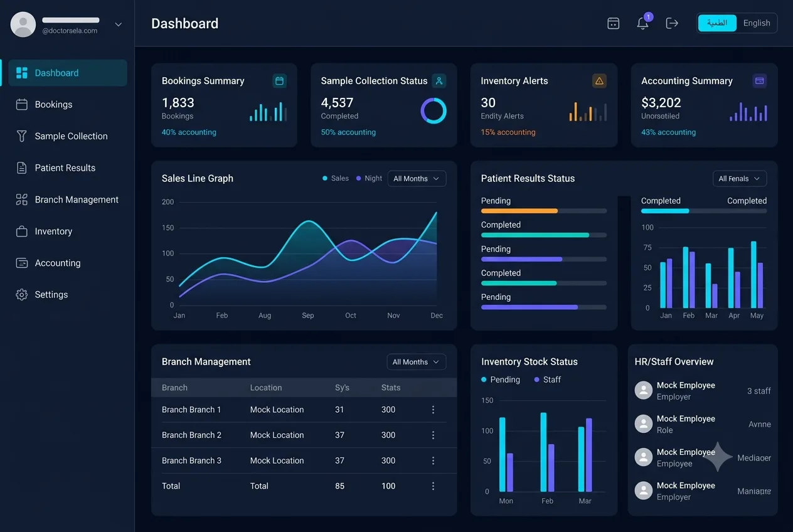
Task: Open the actions menu for Branch Branch 1
Action: coord(433,410)
